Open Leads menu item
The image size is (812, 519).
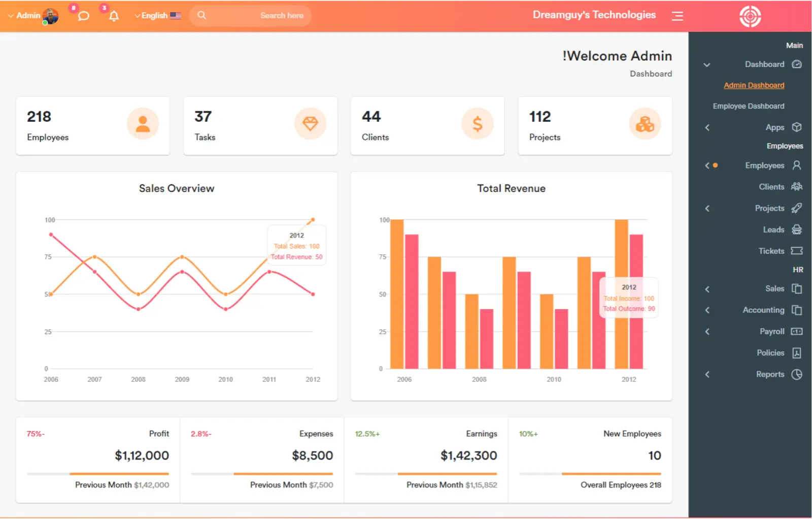coord(773,230)
